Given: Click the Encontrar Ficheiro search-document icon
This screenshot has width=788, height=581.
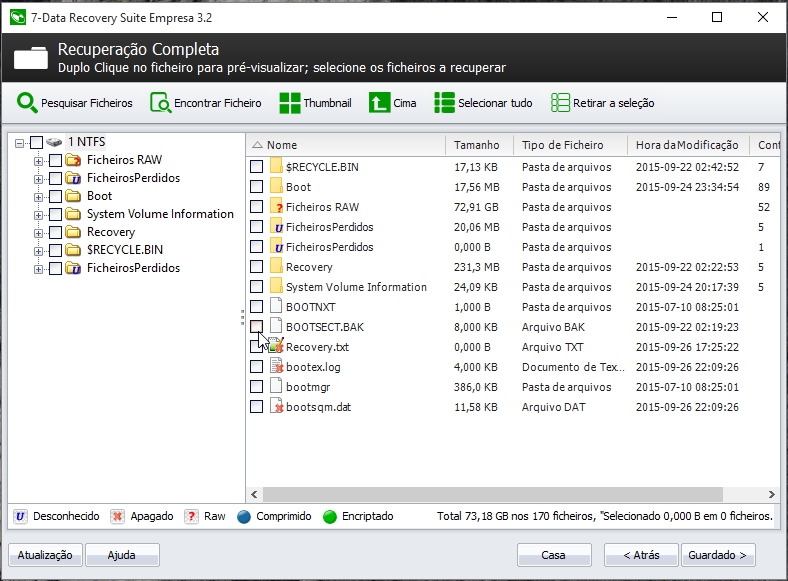Looking at the screenshot, I should (x=161, y=103).
